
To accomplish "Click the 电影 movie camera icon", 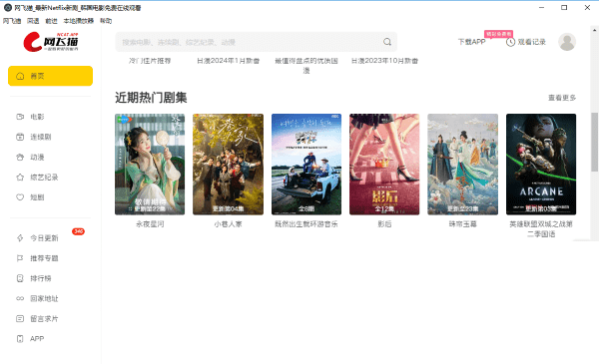I will [x=20, y=117].
